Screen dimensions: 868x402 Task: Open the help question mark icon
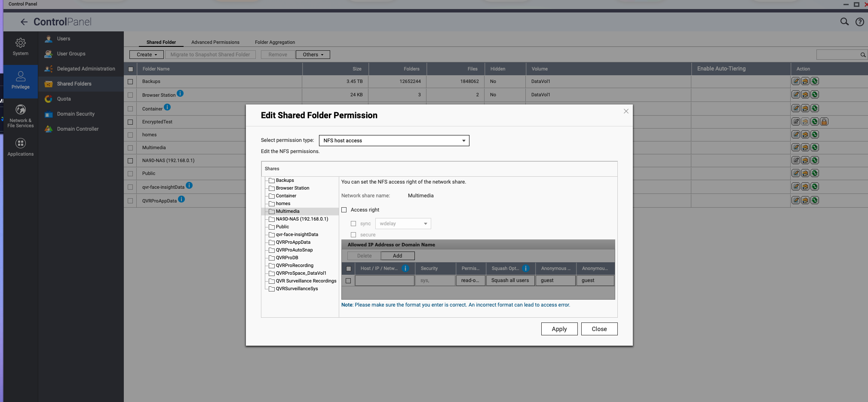(x=859, y=22)
